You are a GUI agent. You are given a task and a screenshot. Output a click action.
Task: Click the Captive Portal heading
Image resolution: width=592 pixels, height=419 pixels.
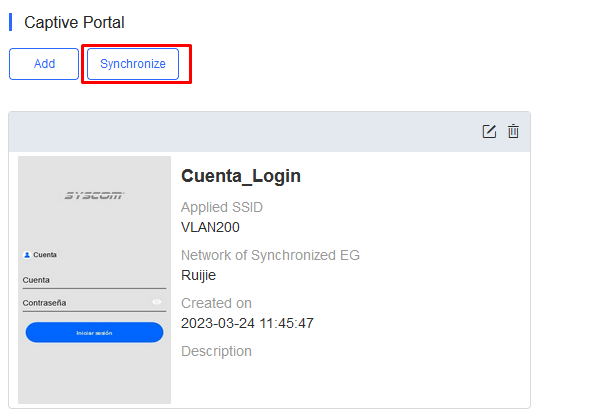coord(74,22)
